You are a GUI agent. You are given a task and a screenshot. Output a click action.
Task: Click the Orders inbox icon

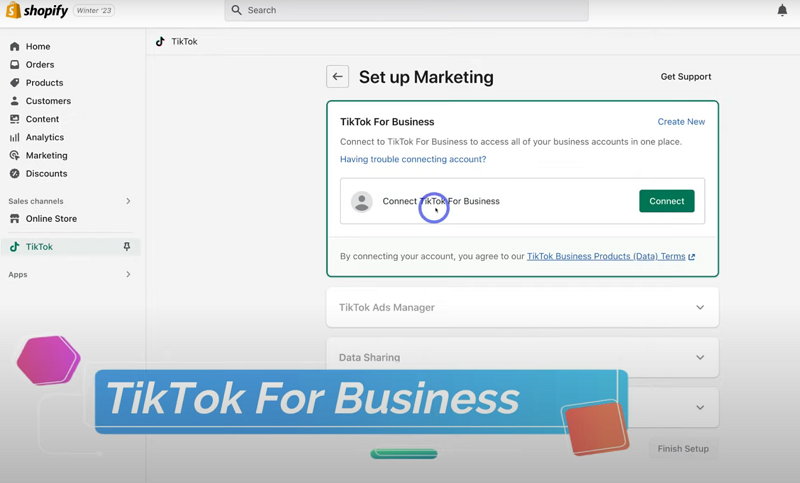coord(15,65)
